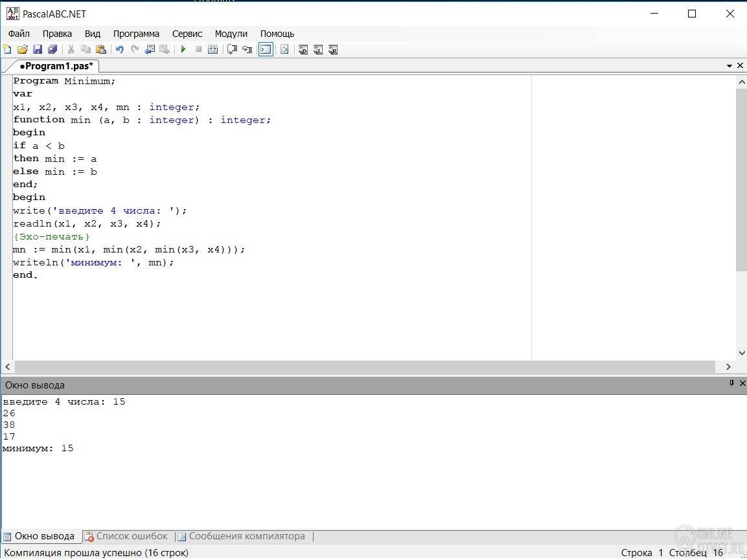747x560 pixels.
Task: Open the Программа menu
Action: [136, 34]
